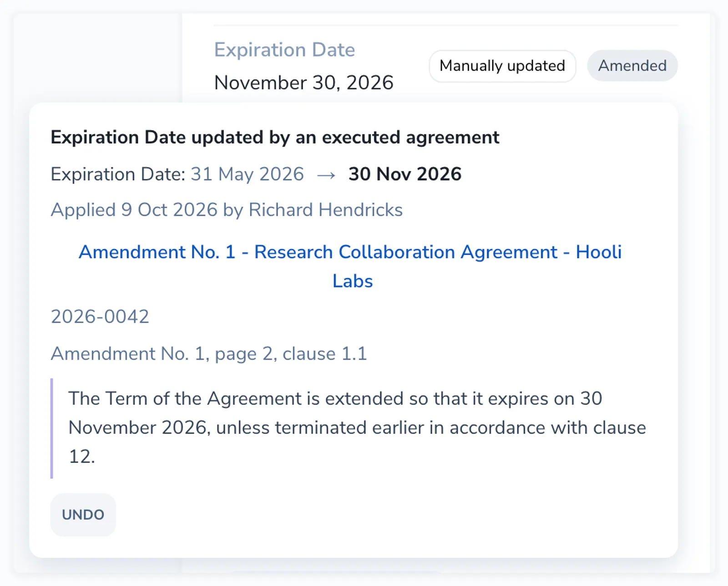Click the new date 30 Nov 2026
This screenshot has width=728, height=586.
[x=405, y=174]
